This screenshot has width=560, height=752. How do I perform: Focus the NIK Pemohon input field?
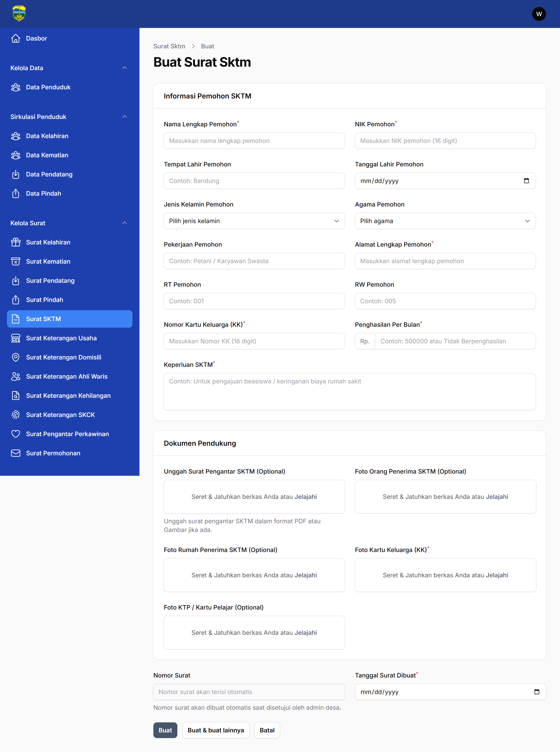click(445, 141)
